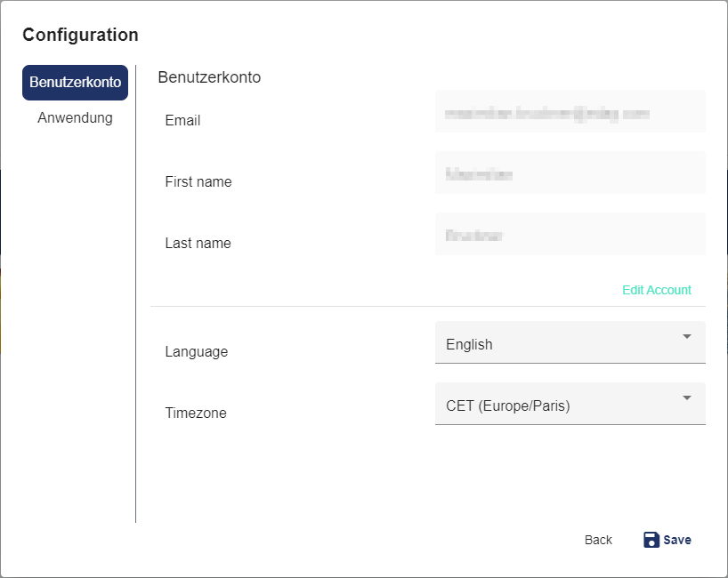
Task: Click the Last name field label
Action: pyautogui.click(x=198, y=244)
